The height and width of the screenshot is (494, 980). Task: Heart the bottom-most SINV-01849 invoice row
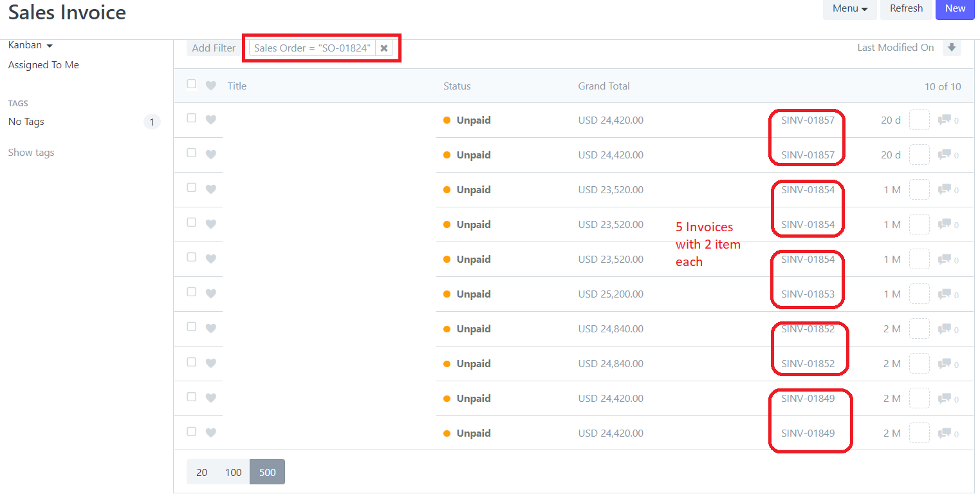pyautogui.click(x=210, y=432)
